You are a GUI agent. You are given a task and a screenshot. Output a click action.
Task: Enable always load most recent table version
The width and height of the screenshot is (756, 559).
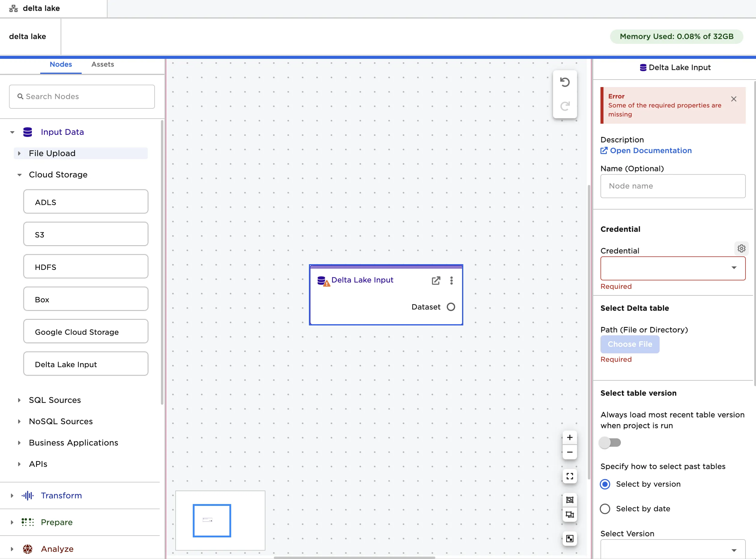[x=609, y=443]
